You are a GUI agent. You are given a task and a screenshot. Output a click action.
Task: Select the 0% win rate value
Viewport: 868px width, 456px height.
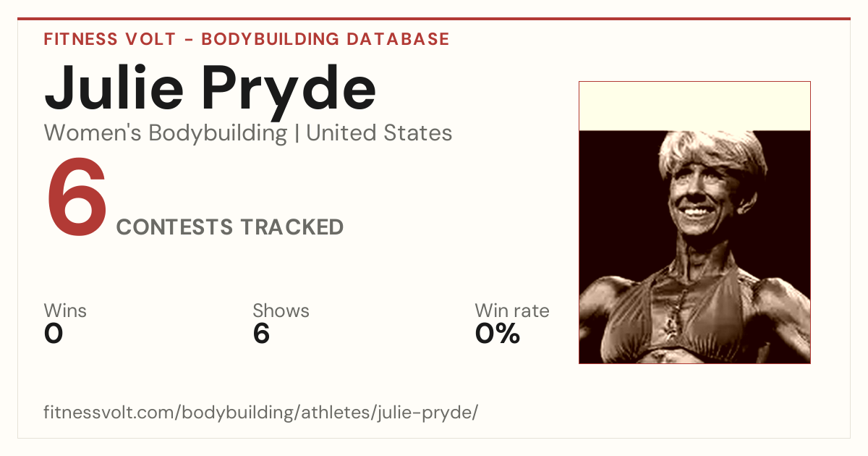click(498, 334)
